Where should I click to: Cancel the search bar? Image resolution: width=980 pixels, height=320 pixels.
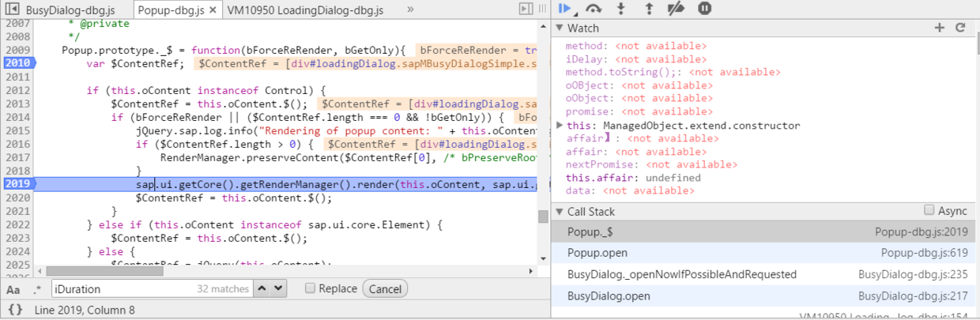[385, 289]
